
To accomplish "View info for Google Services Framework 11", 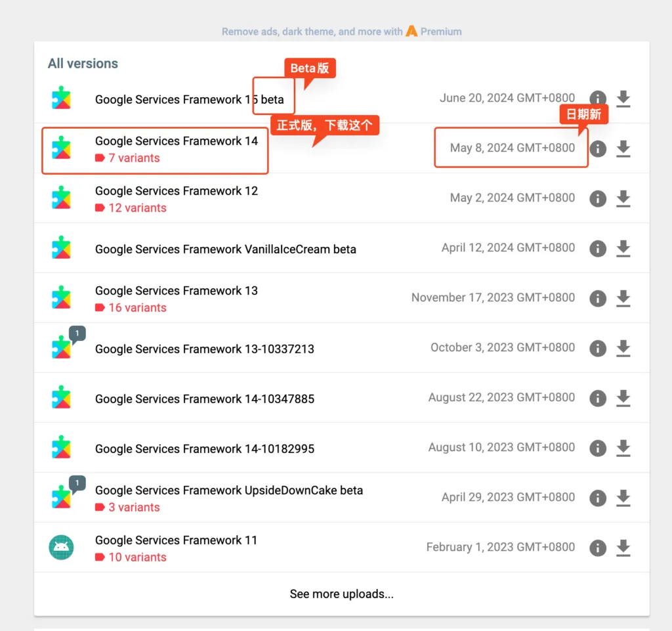I will pos(597,548).
